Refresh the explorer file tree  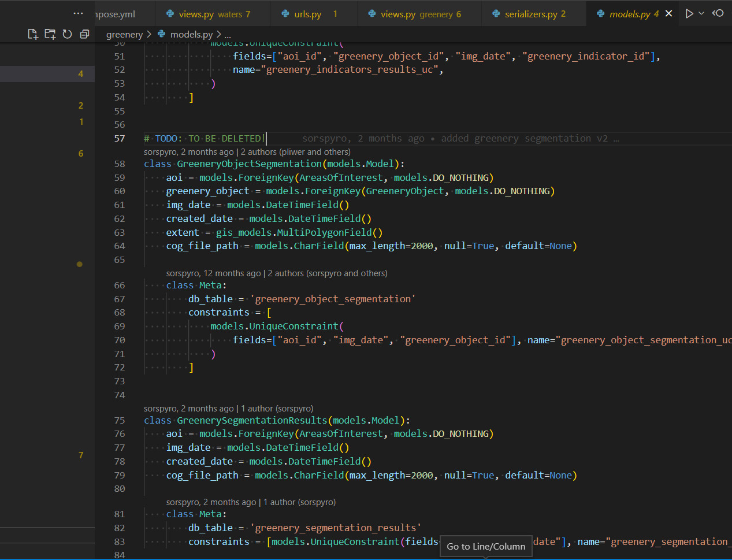[67, 34]
